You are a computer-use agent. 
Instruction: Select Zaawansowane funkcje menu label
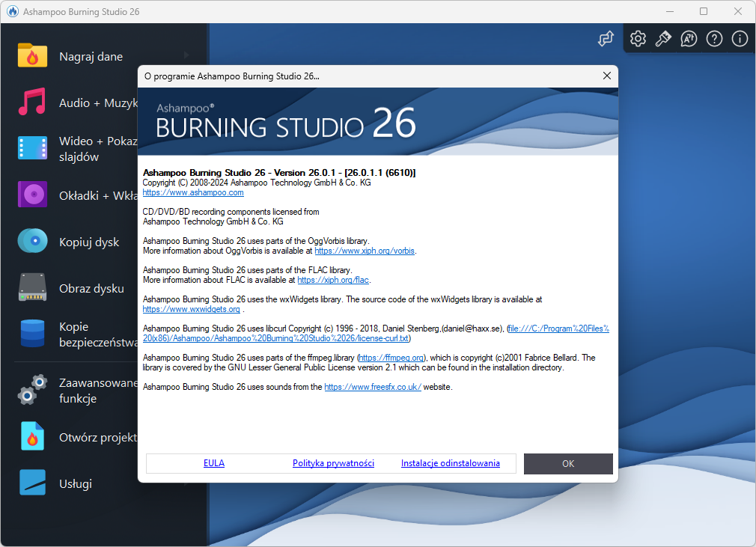tap(98, 391)
